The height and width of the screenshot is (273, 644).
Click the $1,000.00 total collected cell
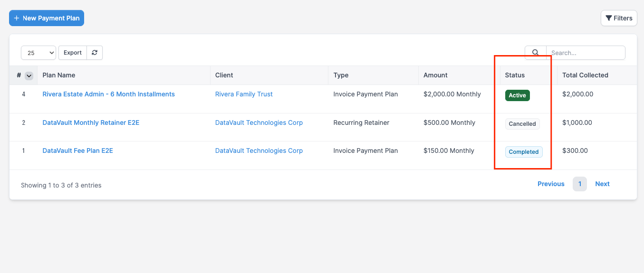(x=577, y=122)
